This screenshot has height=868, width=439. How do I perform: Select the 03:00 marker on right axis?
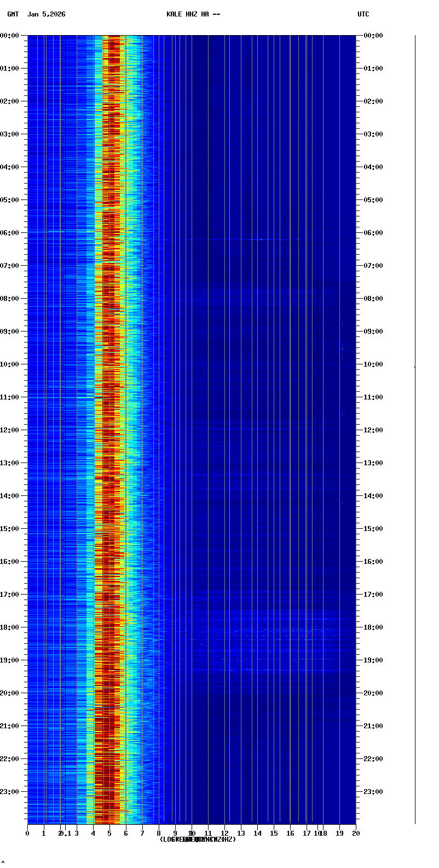coord(373,134)
